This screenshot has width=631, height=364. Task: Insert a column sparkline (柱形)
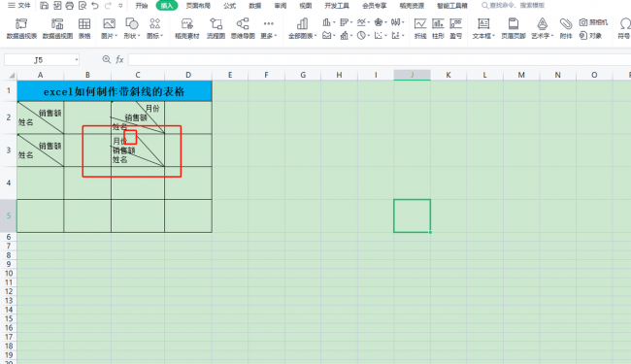tap(438, 28)
